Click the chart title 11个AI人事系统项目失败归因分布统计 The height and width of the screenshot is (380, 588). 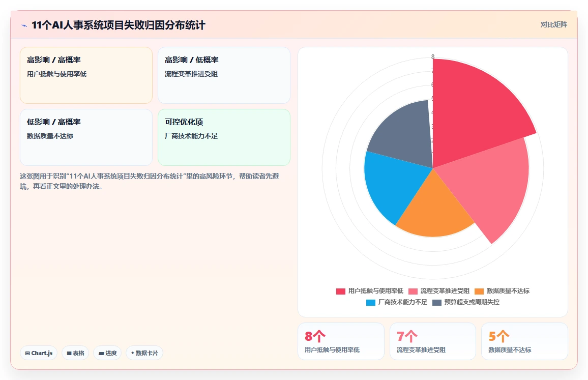[x=119, y=25]
